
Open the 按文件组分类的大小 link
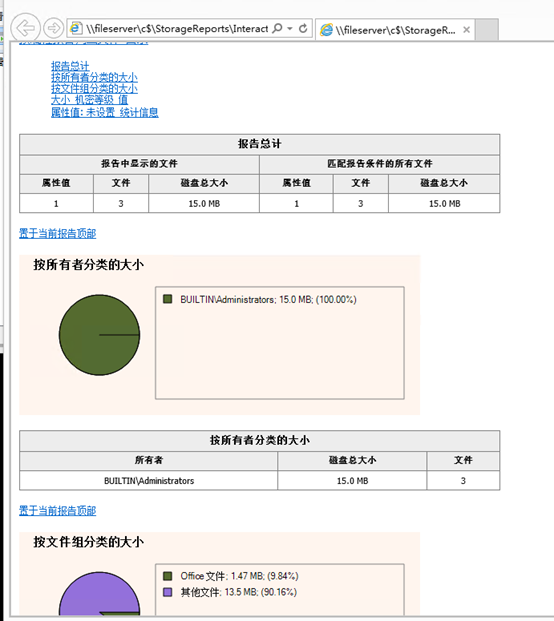[x=94, y=88]
